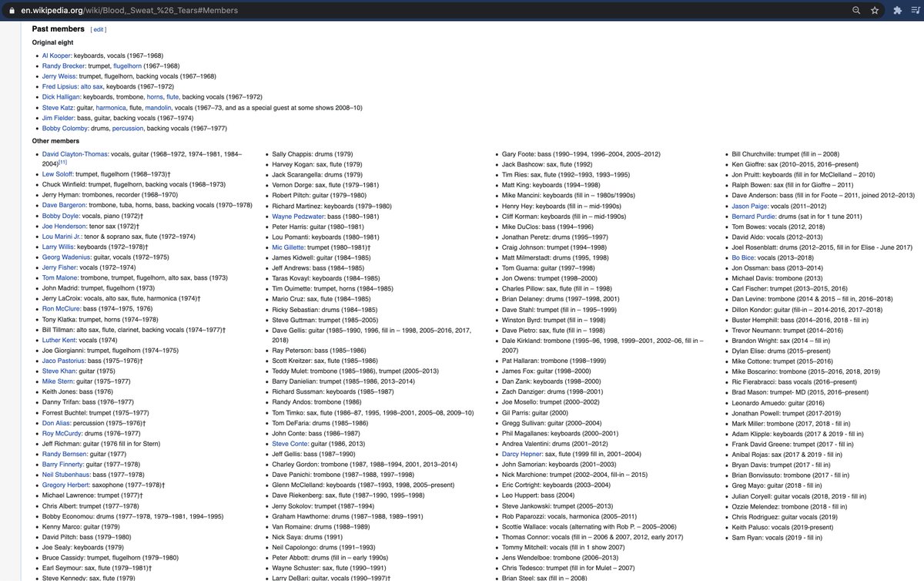Screen dimensions: 924x581
Task: Open the Don Alias link
Action: click(x=57, y=423)
